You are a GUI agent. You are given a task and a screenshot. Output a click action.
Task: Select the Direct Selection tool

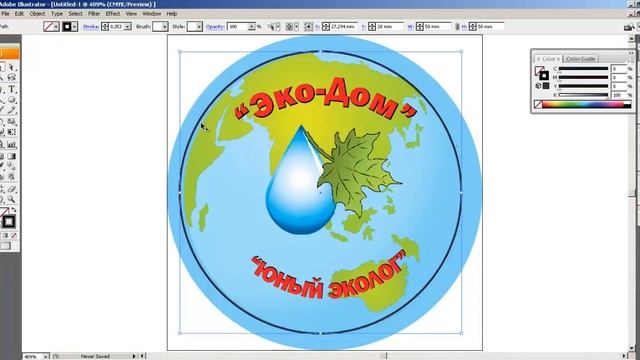pyautogui.click(x=11, y=67)
